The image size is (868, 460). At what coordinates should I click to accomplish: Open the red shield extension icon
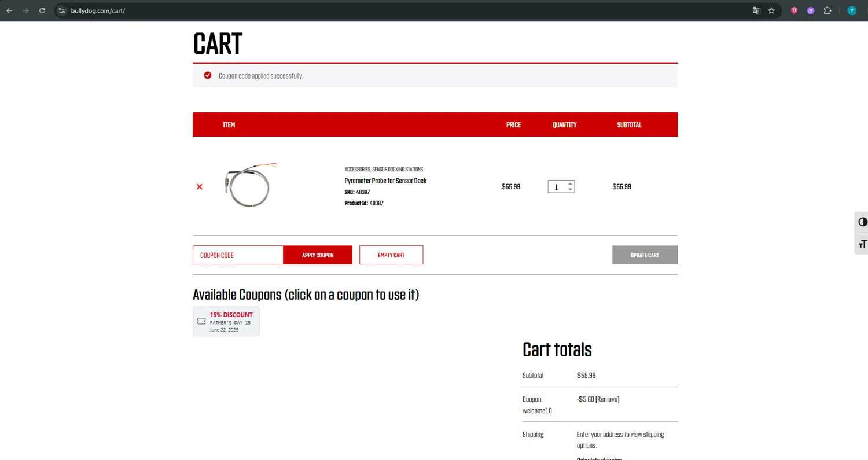[x=794, y=10]
